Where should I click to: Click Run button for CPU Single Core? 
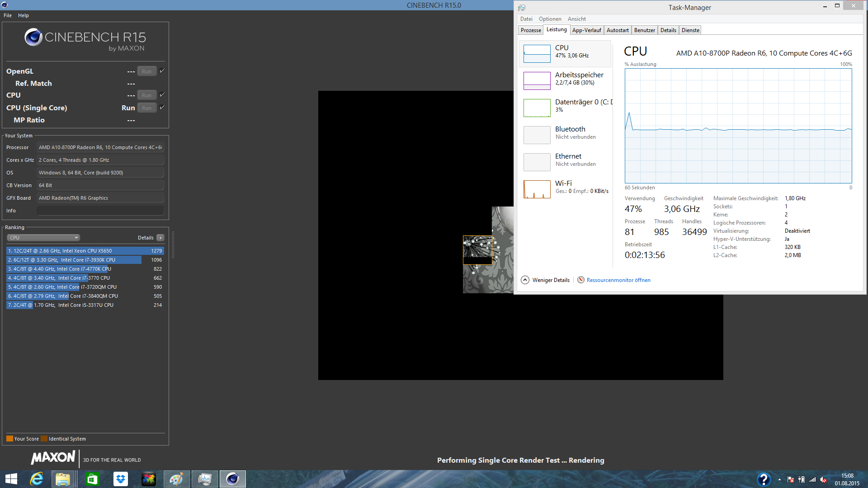click(147, 108)
